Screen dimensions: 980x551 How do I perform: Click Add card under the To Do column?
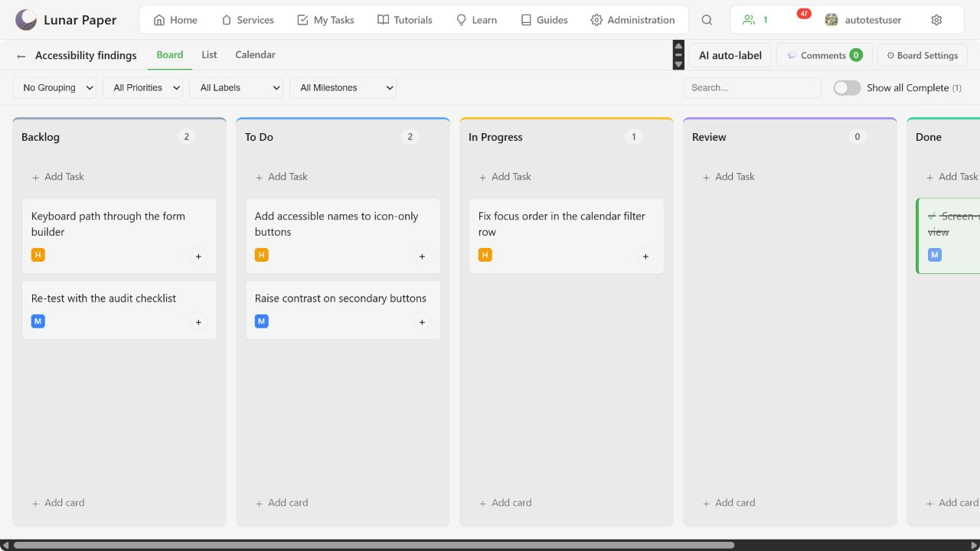(x=343, y=503)
